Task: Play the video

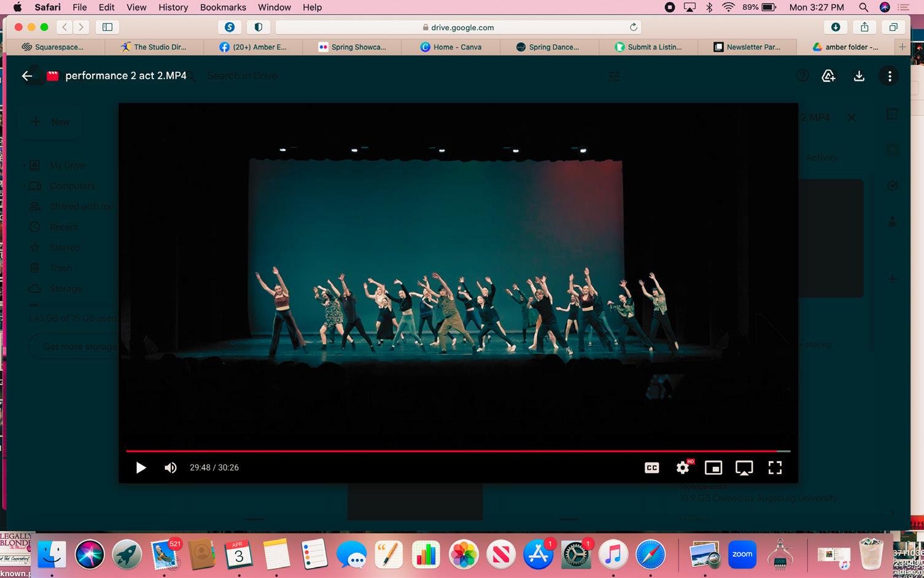Action: (141, 468)
